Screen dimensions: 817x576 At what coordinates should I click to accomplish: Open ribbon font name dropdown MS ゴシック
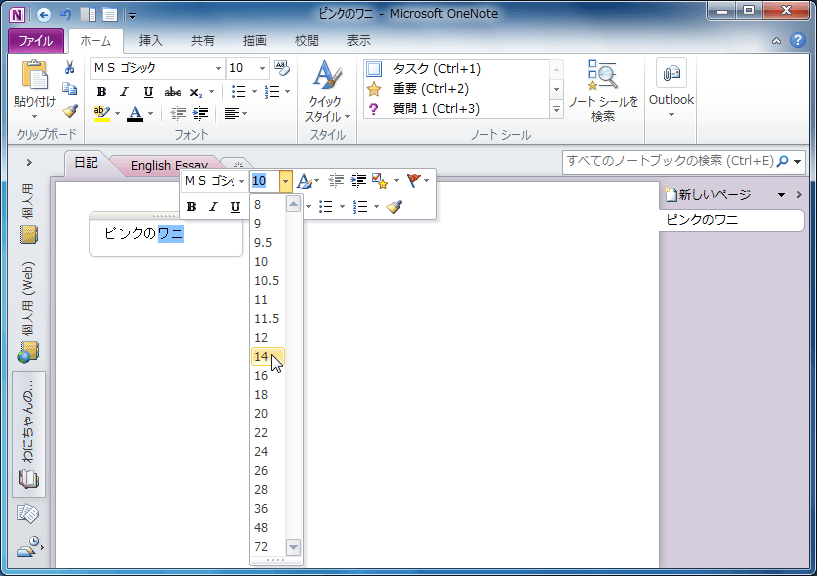click(x=218, y=68)
